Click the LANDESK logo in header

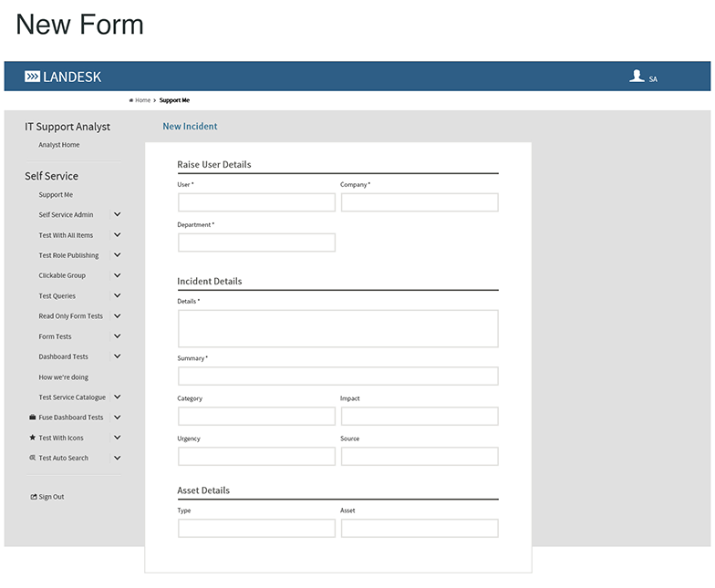[63, 77]
